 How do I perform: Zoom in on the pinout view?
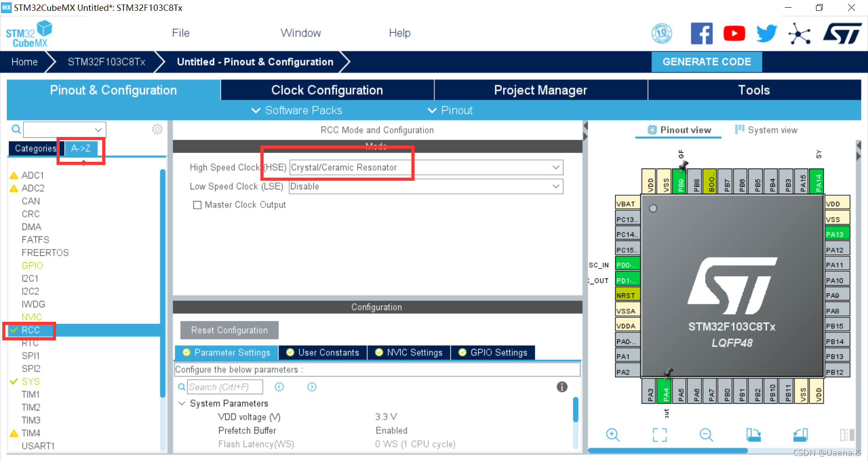click(x=613, y=435)
